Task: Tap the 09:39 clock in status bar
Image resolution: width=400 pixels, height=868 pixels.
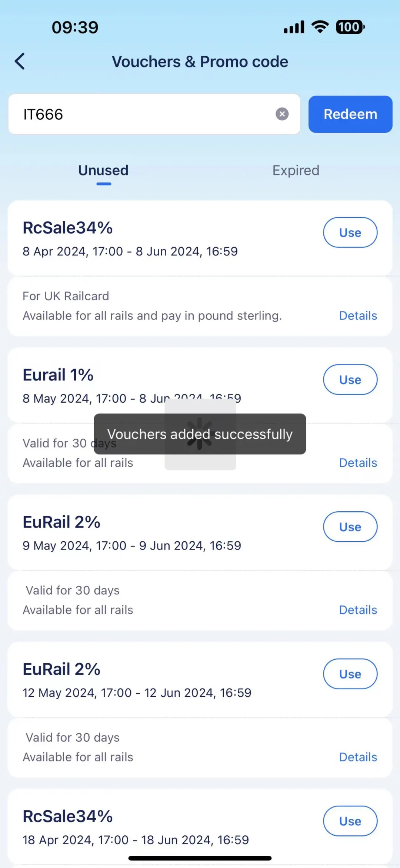Action: (75, 27)
